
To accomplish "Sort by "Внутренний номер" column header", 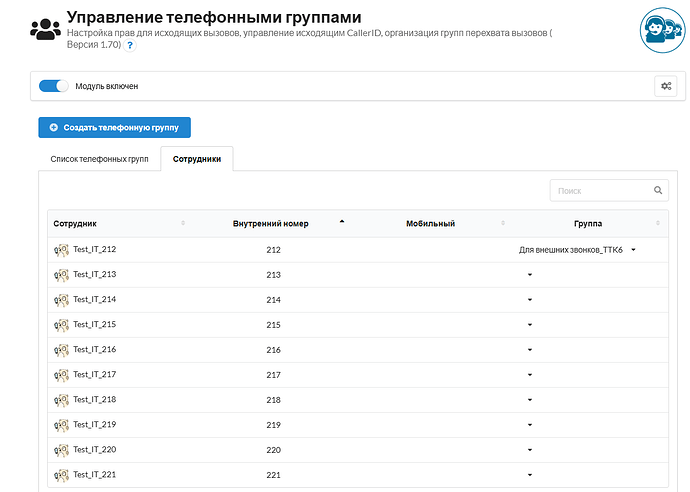I will point(270,224).
